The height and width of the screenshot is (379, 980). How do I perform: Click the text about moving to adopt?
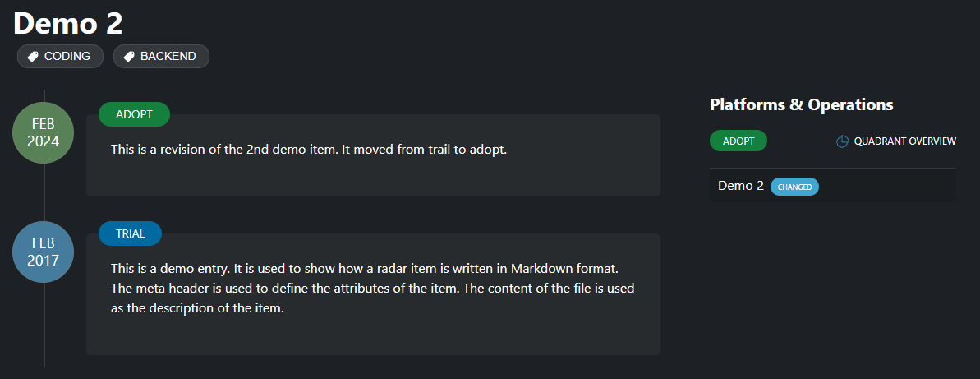point(309,150)
